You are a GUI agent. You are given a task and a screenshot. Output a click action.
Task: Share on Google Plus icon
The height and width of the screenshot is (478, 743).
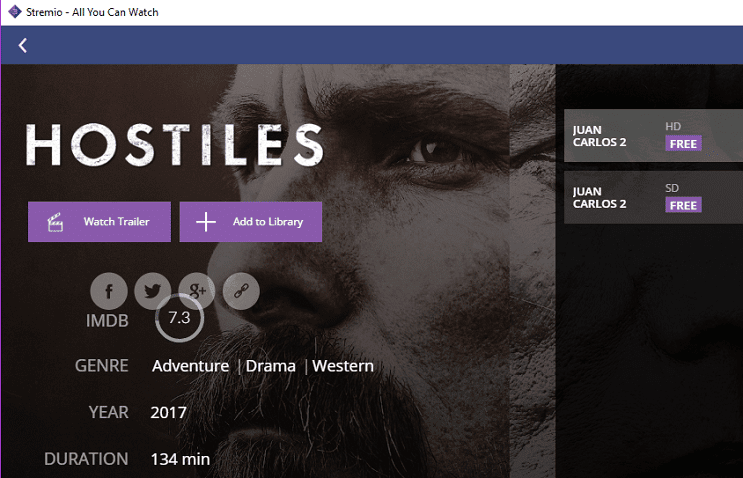pyautogui.click(x=197, y=289)
